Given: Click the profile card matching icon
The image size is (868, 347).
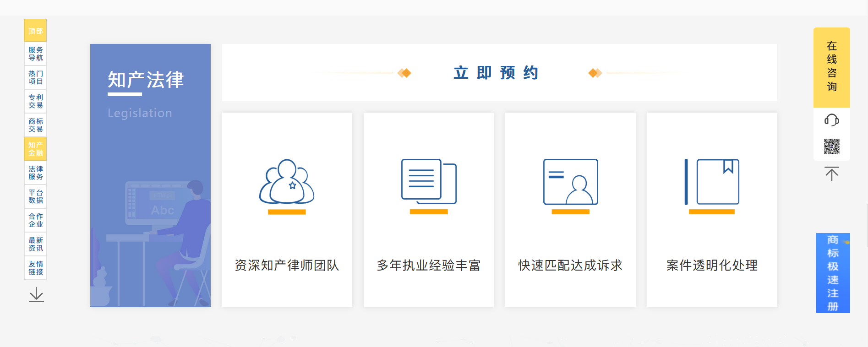Looking at the screenshot, I should pyautogui.click(x=570, y=182).
